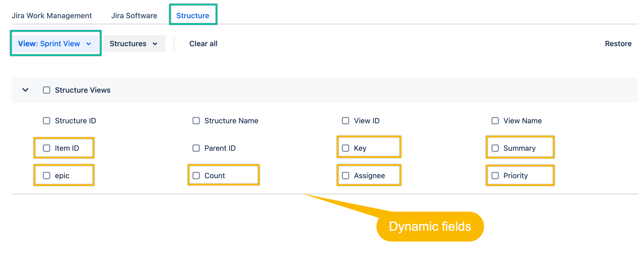Check the View Name field
This screenshot has width=644, height=264.
(x=495, y=121)
